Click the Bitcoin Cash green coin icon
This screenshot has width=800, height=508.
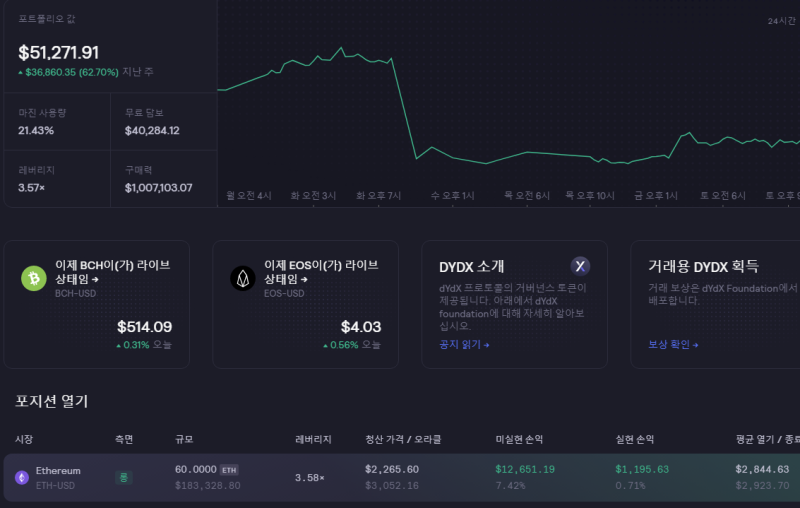34,278
